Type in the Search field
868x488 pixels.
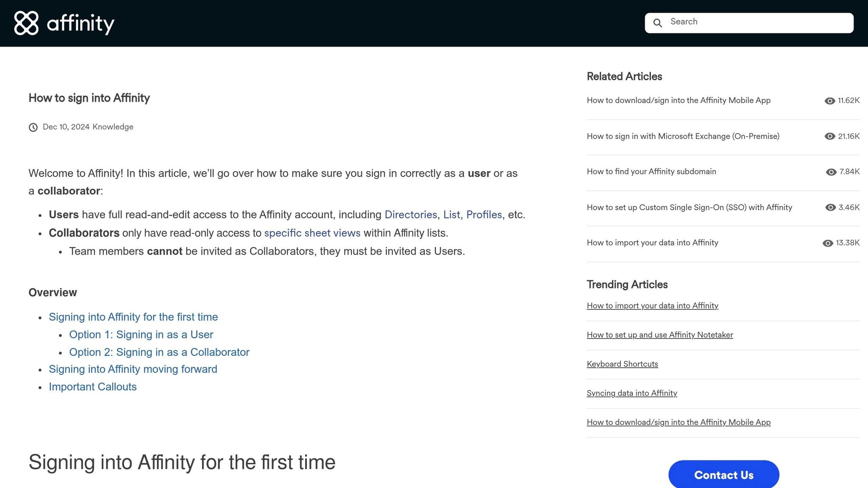759,22
